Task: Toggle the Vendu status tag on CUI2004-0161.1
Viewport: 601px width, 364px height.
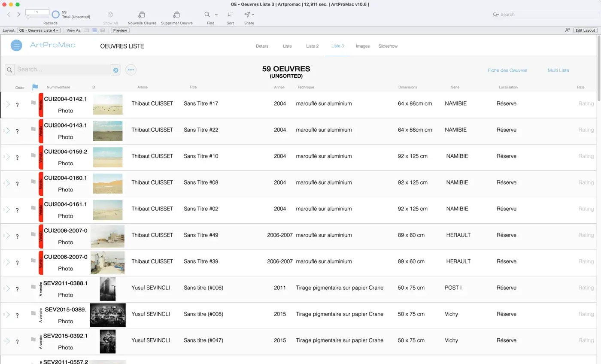Action: pyautogui.click(x=41, y=210)
